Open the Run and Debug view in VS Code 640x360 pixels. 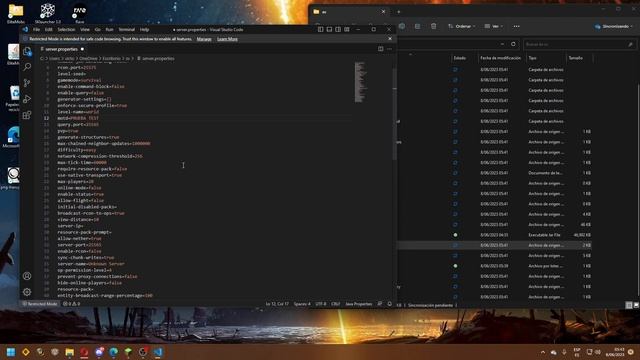(27, 99)
